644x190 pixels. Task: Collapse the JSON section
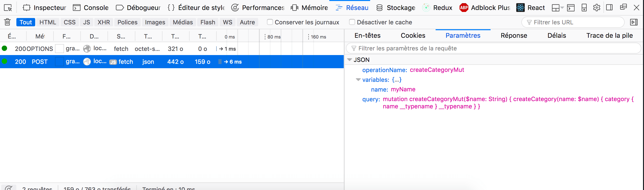350,60
